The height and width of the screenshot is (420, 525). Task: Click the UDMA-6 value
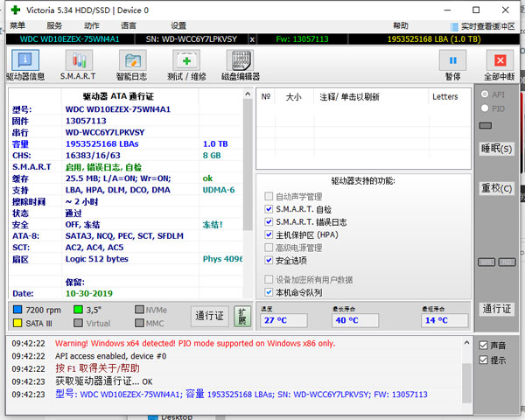pyautogui.click(x=219, y=190)
